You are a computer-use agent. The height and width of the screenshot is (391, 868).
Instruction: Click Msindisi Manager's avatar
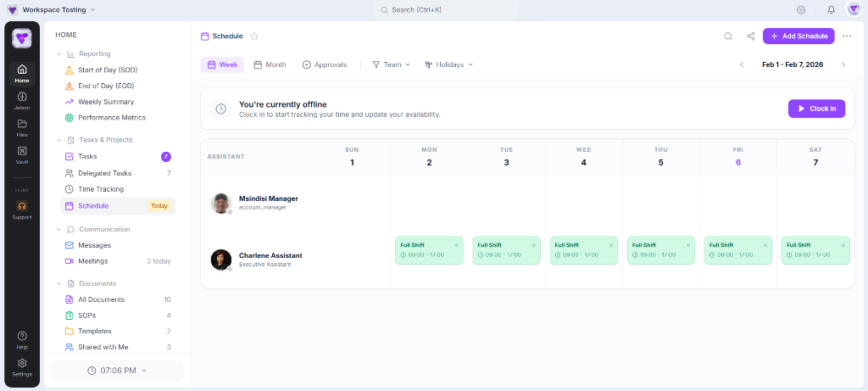(x=221, y=204)
